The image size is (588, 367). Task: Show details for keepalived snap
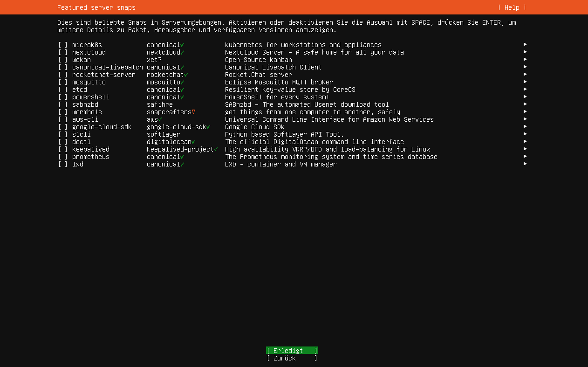(525, 149)
